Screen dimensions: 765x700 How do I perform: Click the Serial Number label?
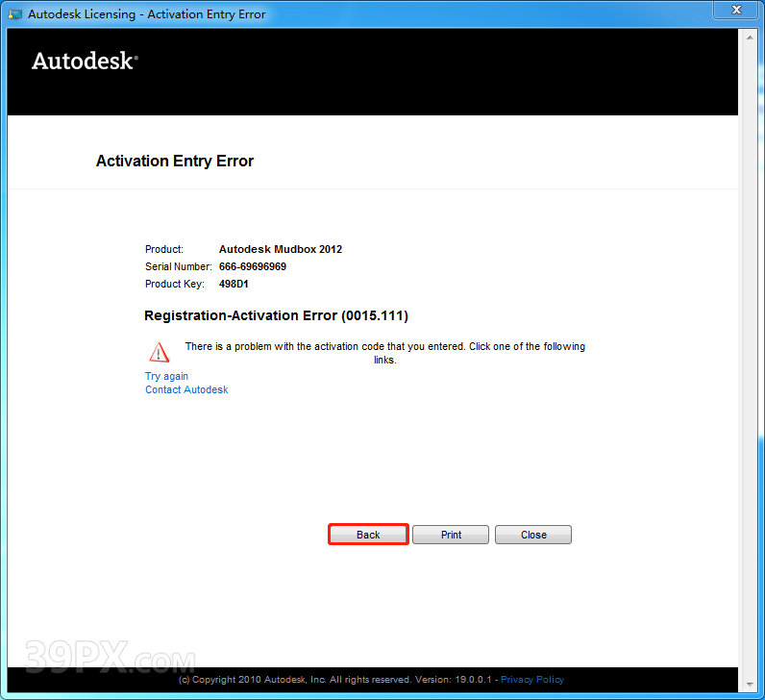178,266
